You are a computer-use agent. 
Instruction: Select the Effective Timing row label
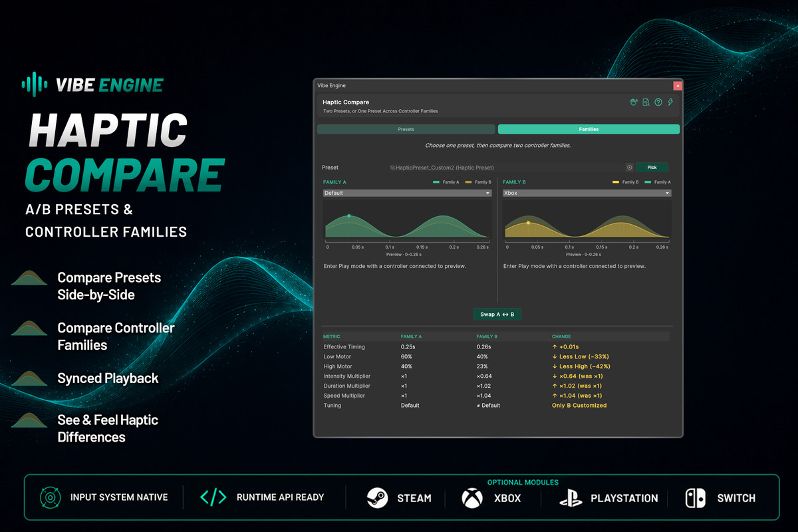pyautogui.click(x=344, y=346)
